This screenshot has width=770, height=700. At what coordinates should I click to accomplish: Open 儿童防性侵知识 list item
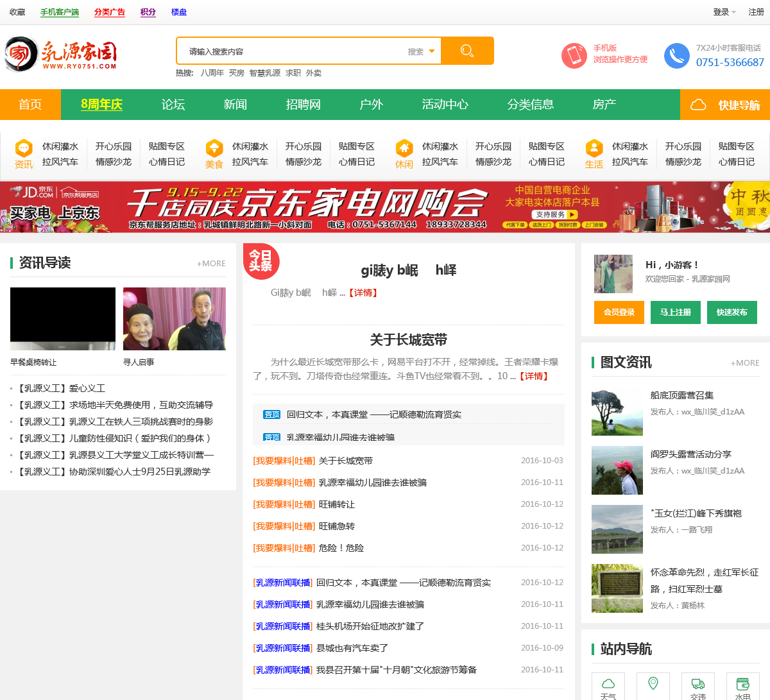pos(114,438)
